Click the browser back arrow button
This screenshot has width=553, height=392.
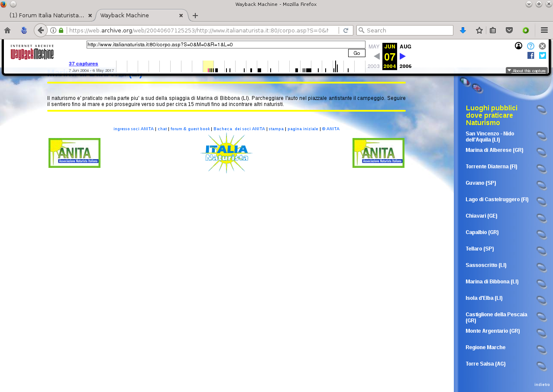[40, 30]
